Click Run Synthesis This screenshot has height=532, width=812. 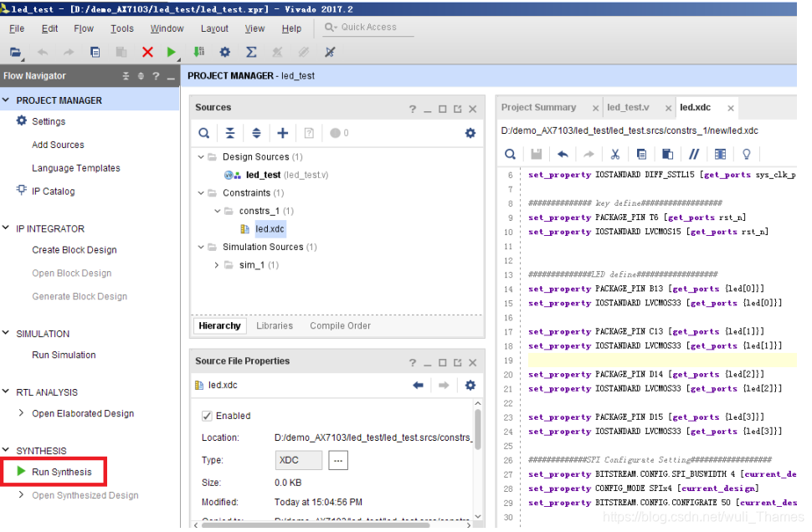pos(62,472)
